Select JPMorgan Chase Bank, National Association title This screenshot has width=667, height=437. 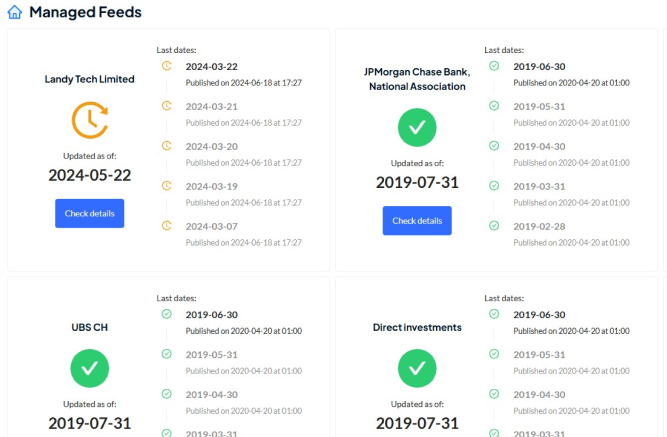(x=417, y=79)
